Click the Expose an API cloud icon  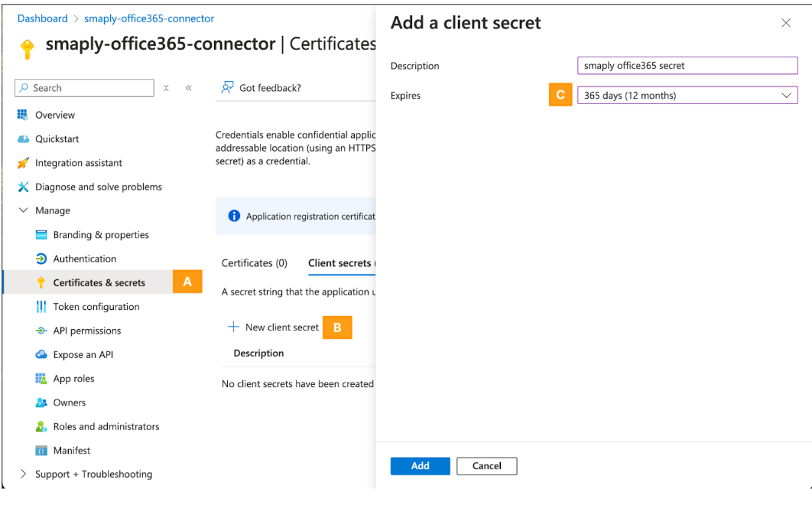(41, 354)
